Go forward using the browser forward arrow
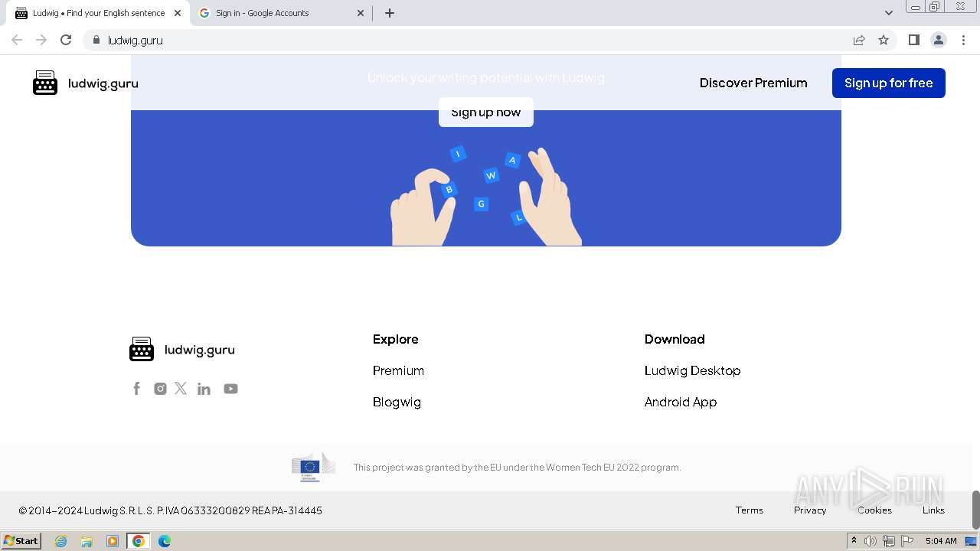Image resolution: width=980 pixels, height=551 pixels. click(41, 40)
